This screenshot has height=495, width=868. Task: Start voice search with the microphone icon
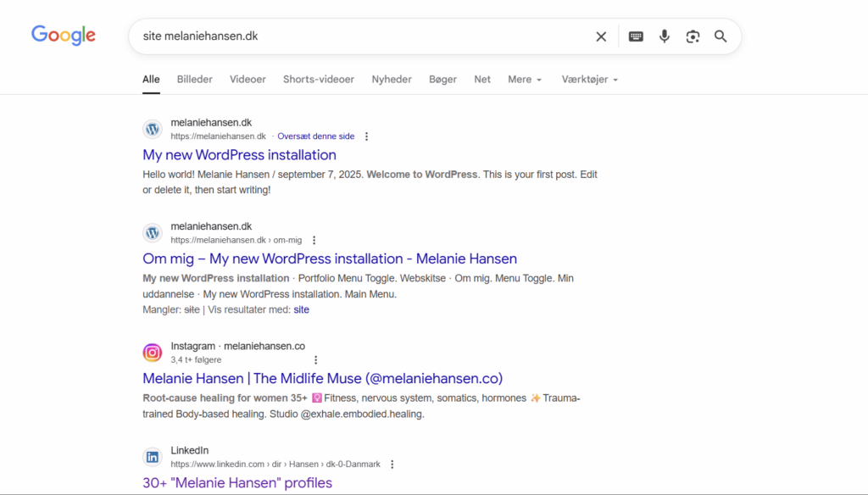point(665,36)
